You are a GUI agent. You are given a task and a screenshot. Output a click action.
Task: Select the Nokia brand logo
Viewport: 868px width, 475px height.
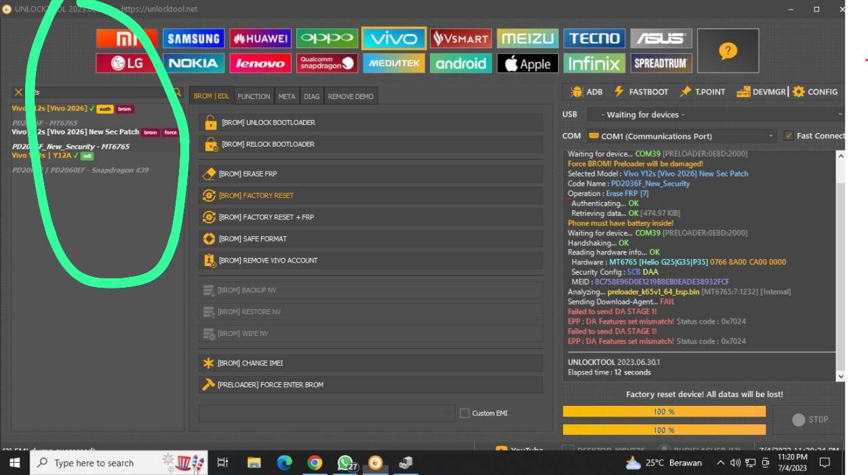(x=193, y=63)
